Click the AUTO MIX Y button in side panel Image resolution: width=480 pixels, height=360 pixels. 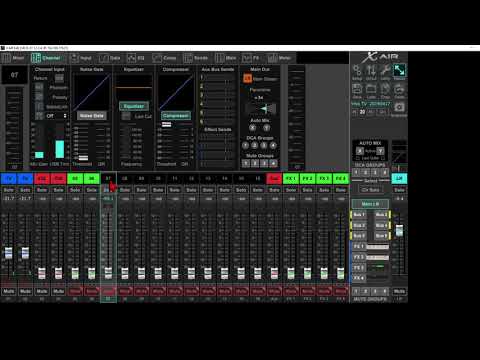(x=380, y=151)
